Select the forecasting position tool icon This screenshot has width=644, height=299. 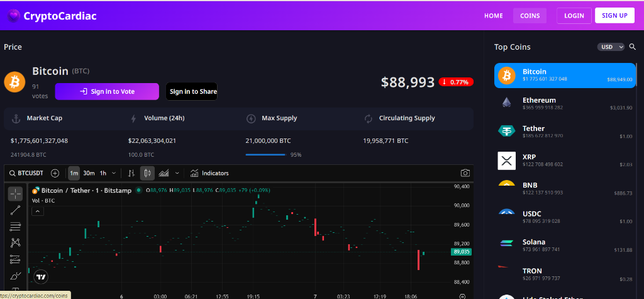click(x=15, y=259)
